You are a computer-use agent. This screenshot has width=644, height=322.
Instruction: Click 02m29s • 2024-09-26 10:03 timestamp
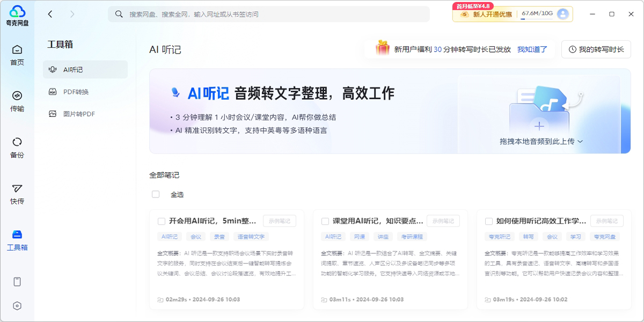[x=203, y=299]
